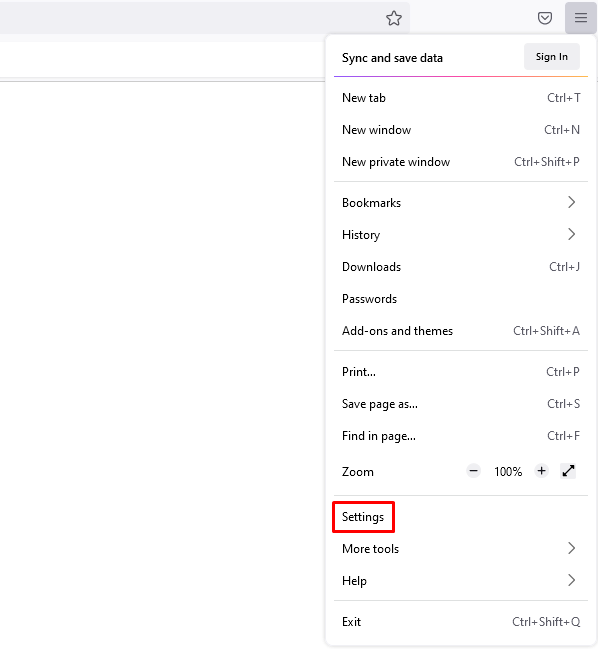This screenshot has height=649, width=598.
Task: Zoom in with the plus icon
Action: coord(541,471)
